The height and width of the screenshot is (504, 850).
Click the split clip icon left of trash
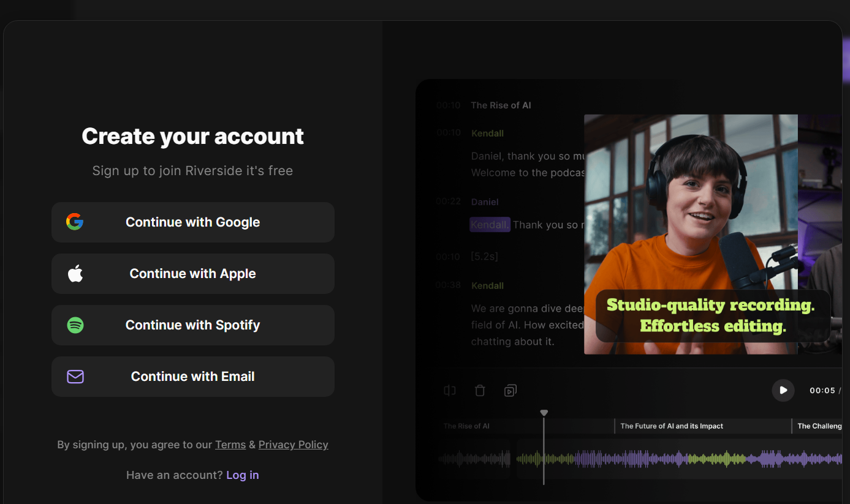click(x=450, y=390)
